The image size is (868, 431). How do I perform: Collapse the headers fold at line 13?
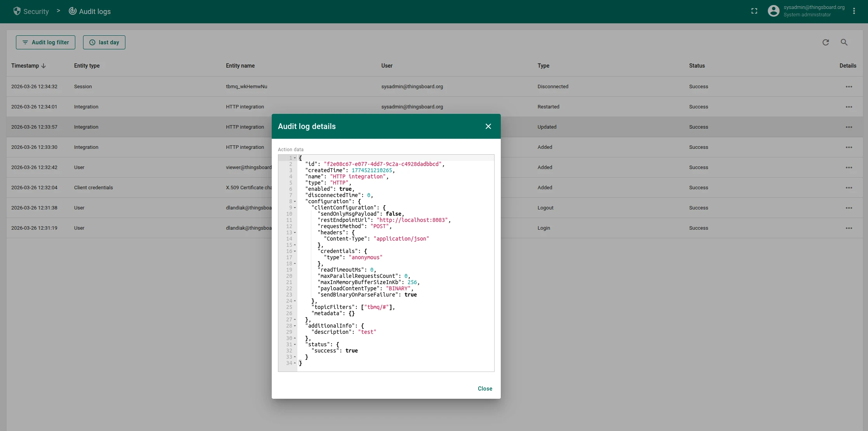pos(295,232)
